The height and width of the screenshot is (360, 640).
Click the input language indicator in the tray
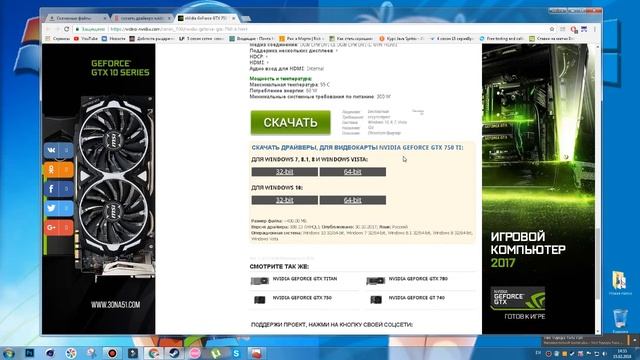[538, 353]
